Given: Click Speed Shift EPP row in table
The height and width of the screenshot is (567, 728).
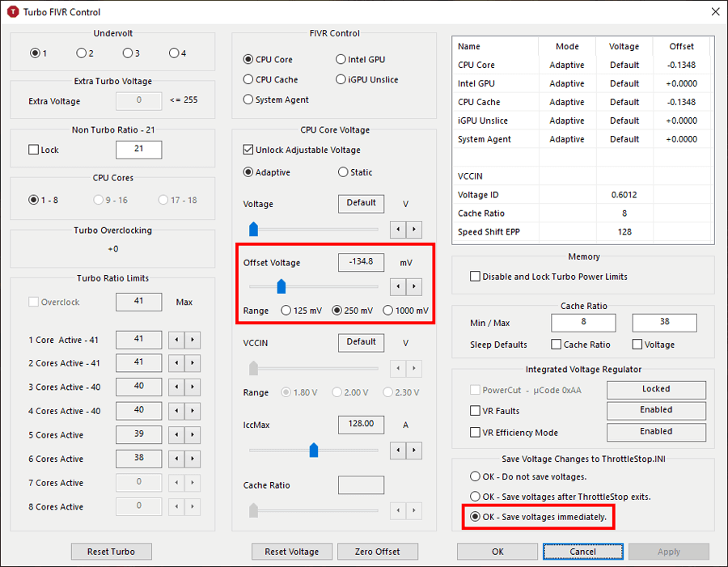Looking at the screenshot, I should (582, 231).
